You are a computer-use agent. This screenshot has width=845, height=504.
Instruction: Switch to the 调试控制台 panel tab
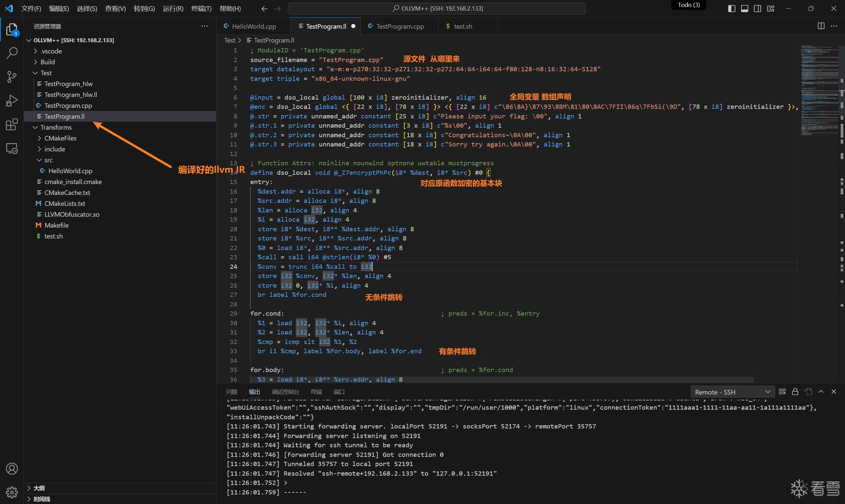click(285, 392)
